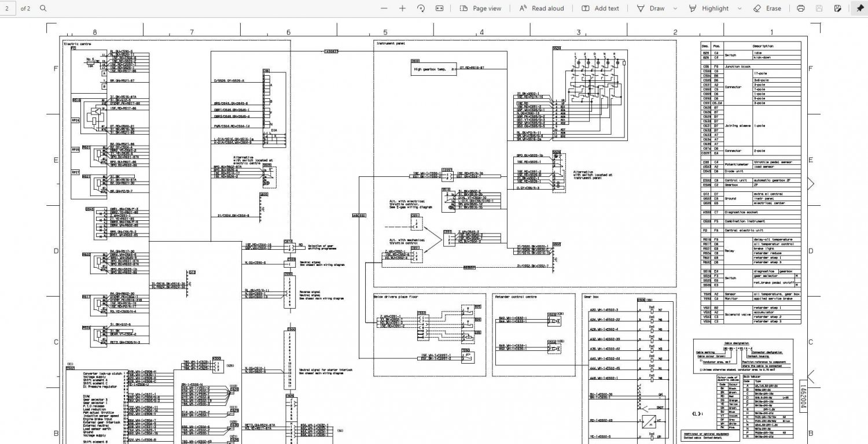868x444 pixels.
Task: Select the Save a copy icon
Action: pos(837,8)
